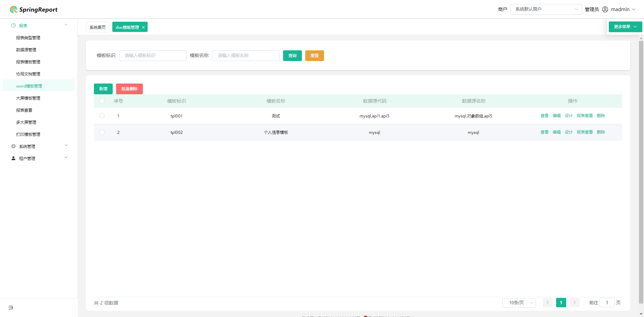Click the SpringReport logo icon
Viewport: 644px width, 317px height.
(13, 9)
